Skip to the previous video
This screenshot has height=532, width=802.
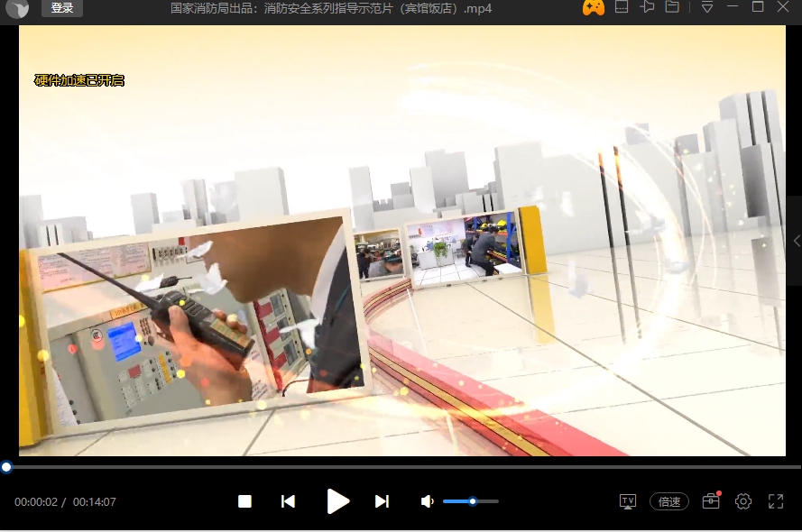[x=288, y=501]
